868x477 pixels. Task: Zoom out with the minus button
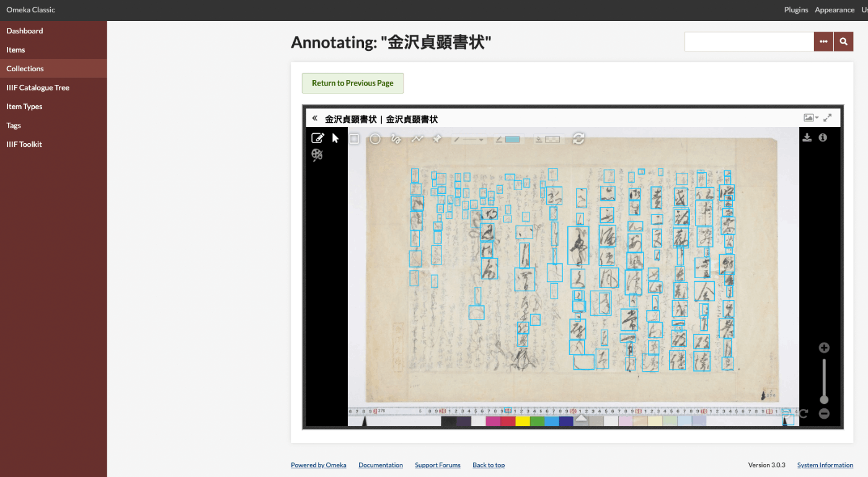[824, 413]
